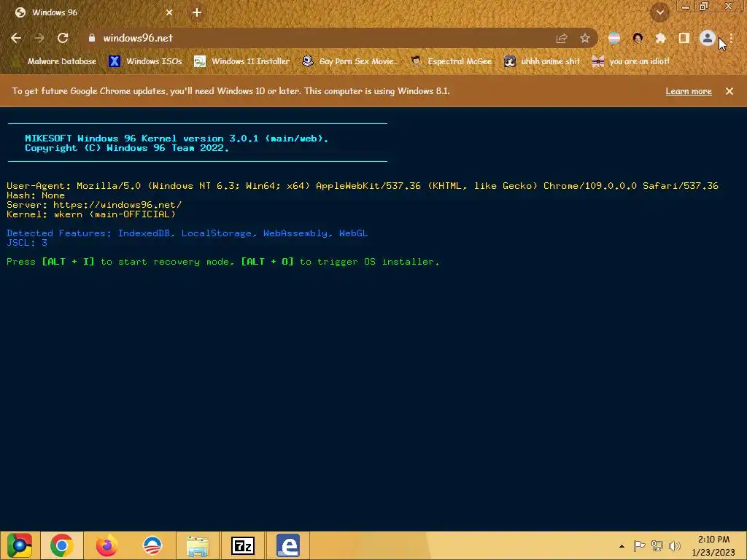
Task: Click the 'Detected Features' line
Action: 187,233
